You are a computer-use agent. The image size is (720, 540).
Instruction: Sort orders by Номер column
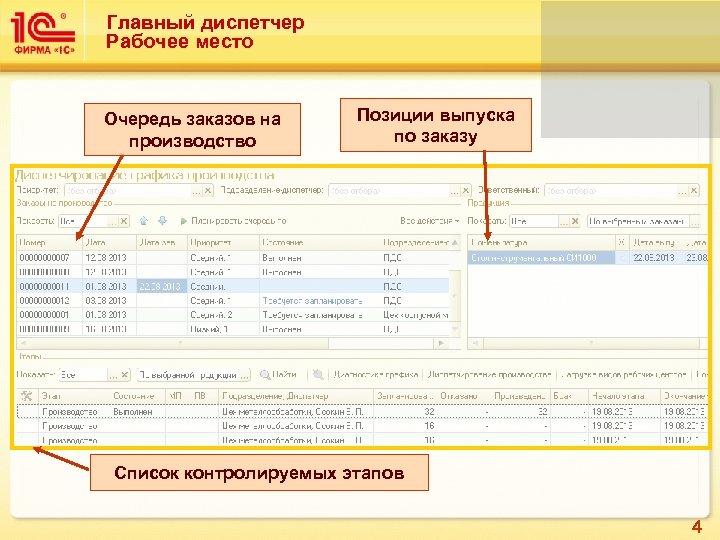point(49,242)
